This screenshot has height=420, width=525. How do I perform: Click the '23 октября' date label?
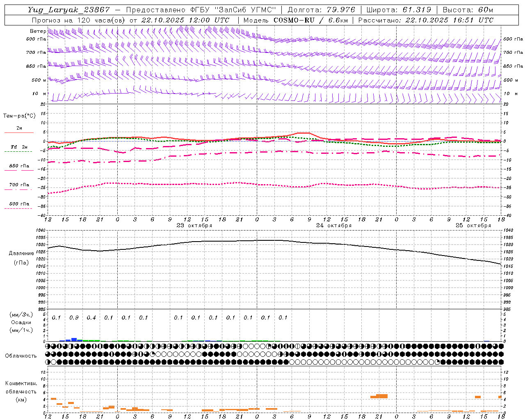194,226
